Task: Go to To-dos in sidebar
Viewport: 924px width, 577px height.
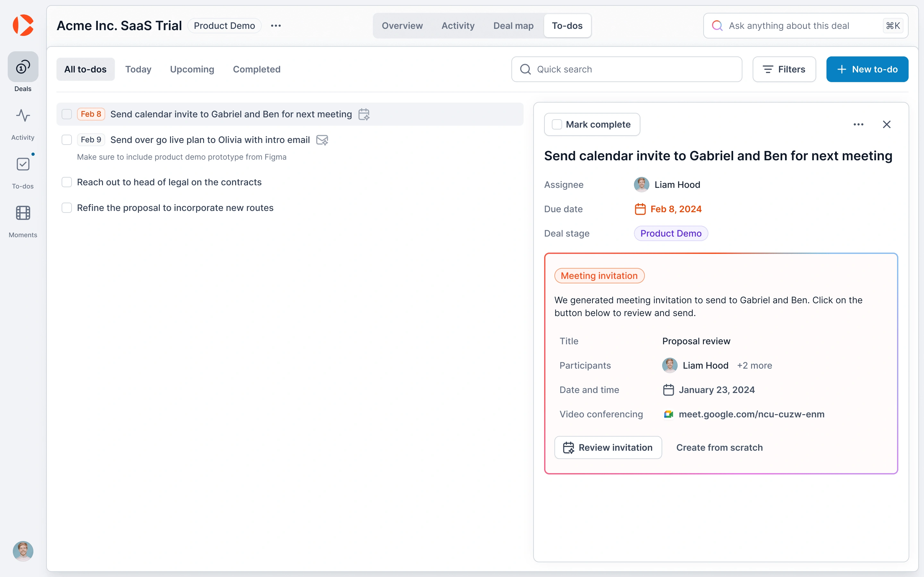Action: coord(23,164)
